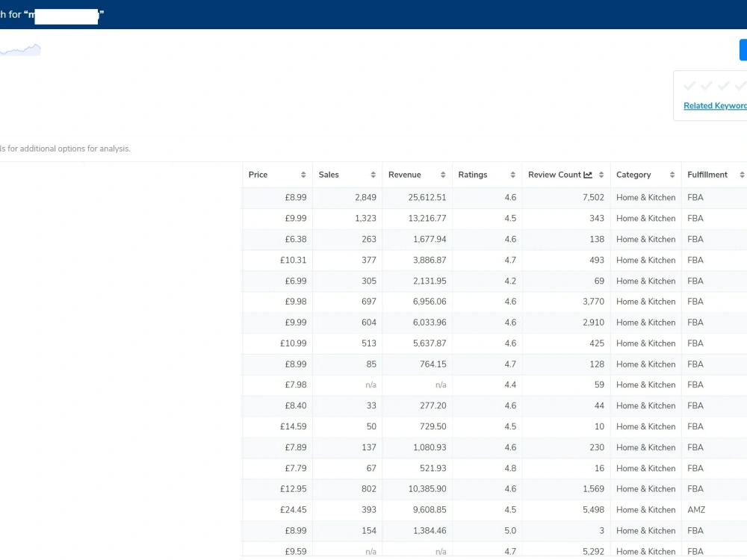Click price cell £6.38
This screenshot has width=747, height=560.
click(295, 239)
